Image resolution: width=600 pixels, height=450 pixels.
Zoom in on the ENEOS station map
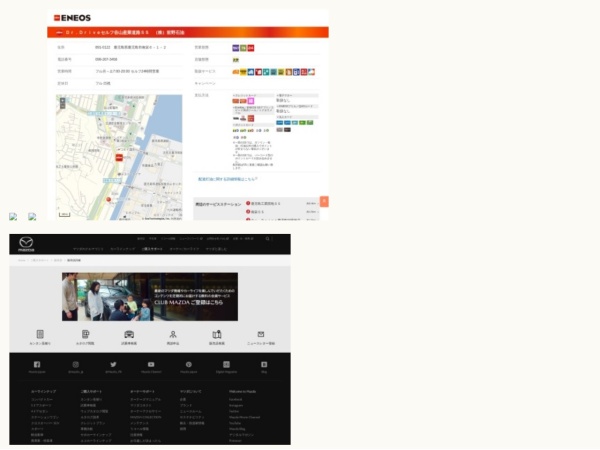(63, 100)
